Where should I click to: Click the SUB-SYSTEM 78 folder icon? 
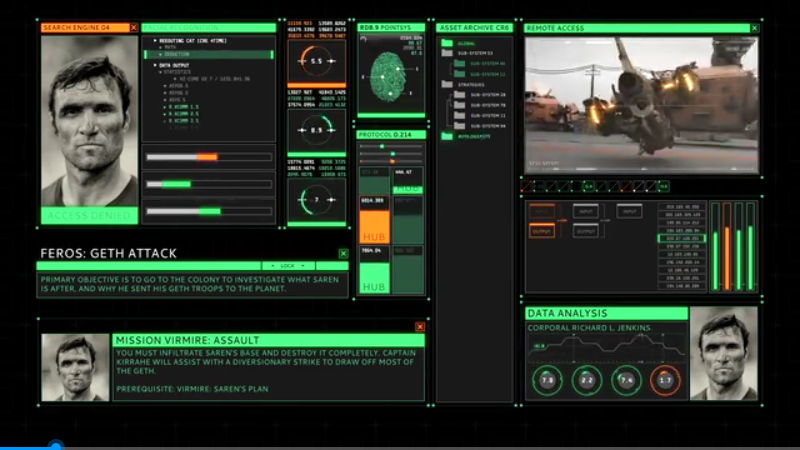(460, 105)
